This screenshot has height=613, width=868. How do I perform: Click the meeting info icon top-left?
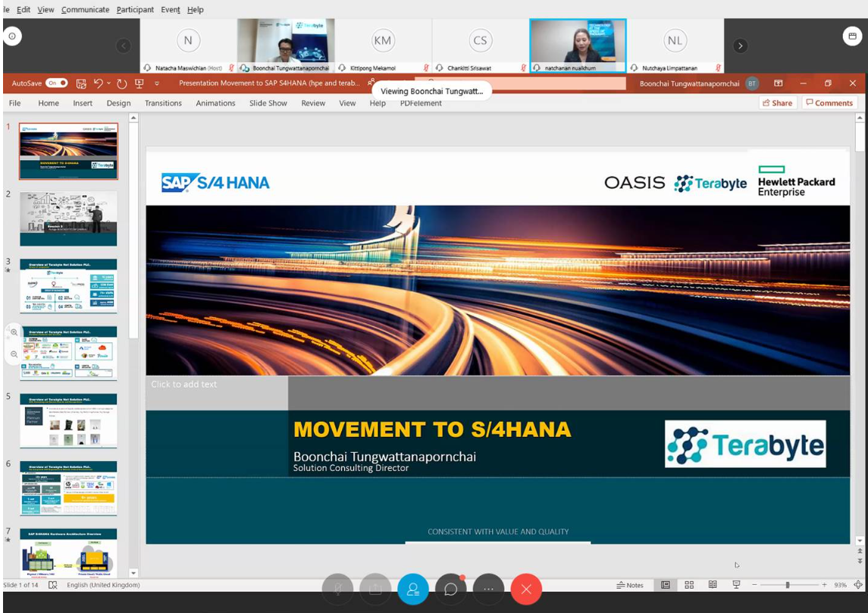click(12, 36)
